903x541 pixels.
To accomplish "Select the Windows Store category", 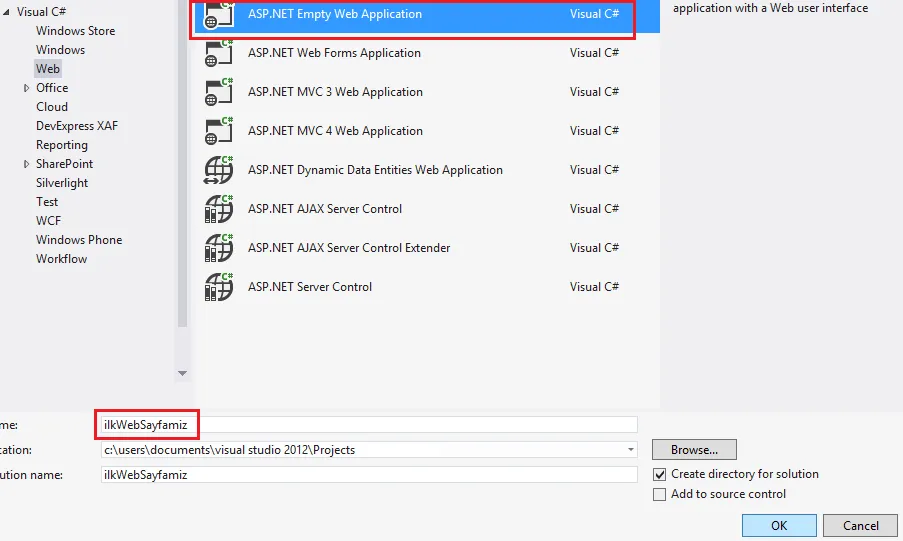I will [75, 31].
